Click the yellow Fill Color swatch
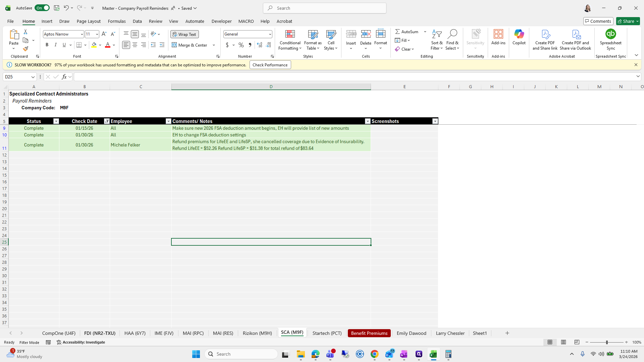The image size is (644, 362). pos(94,45)
